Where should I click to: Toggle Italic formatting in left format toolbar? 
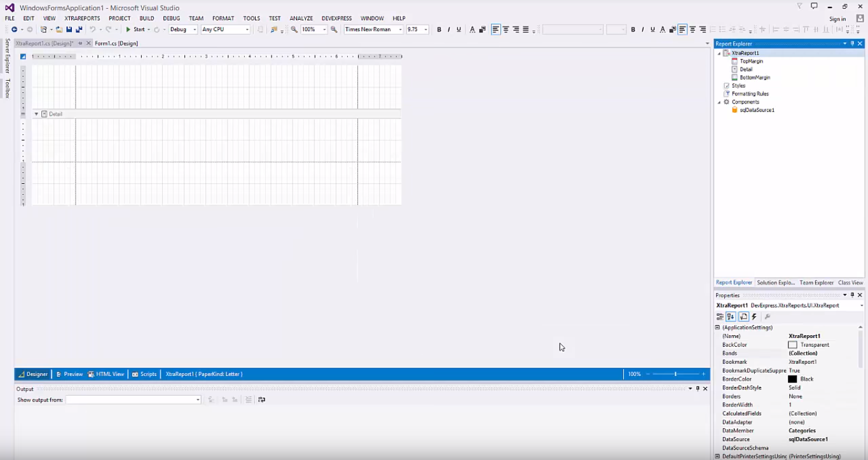click(x=448, y=29)
